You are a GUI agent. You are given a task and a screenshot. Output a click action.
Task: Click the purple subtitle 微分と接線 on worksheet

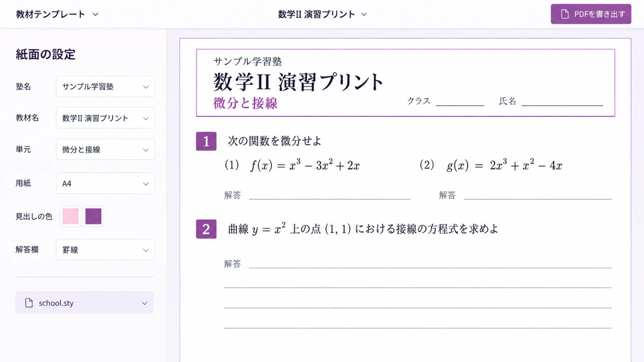(246, 103)
